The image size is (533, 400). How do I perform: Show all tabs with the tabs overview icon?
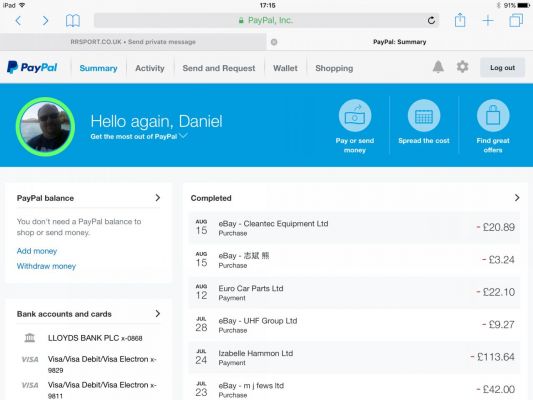point(516,20)
